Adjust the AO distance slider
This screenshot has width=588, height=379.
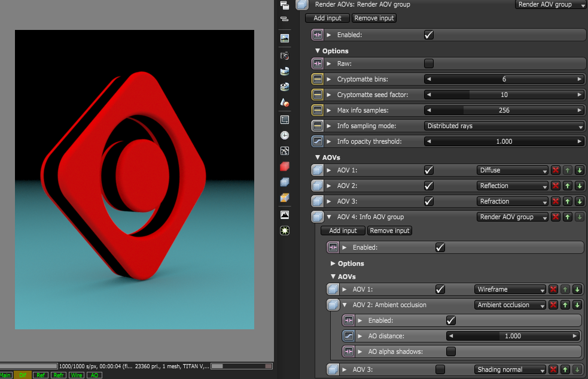(x=513, y=336)
